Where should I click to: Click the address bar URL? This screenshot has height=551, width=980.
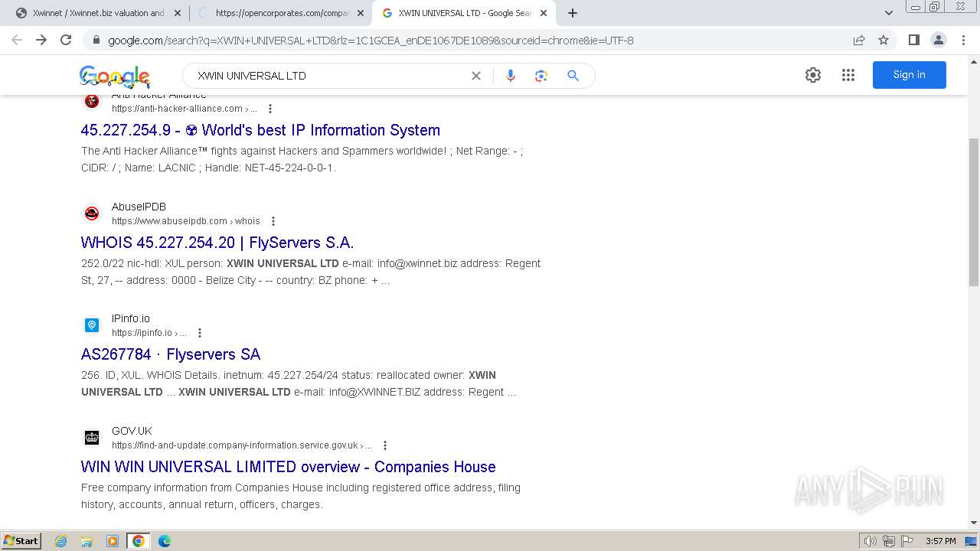371,41
